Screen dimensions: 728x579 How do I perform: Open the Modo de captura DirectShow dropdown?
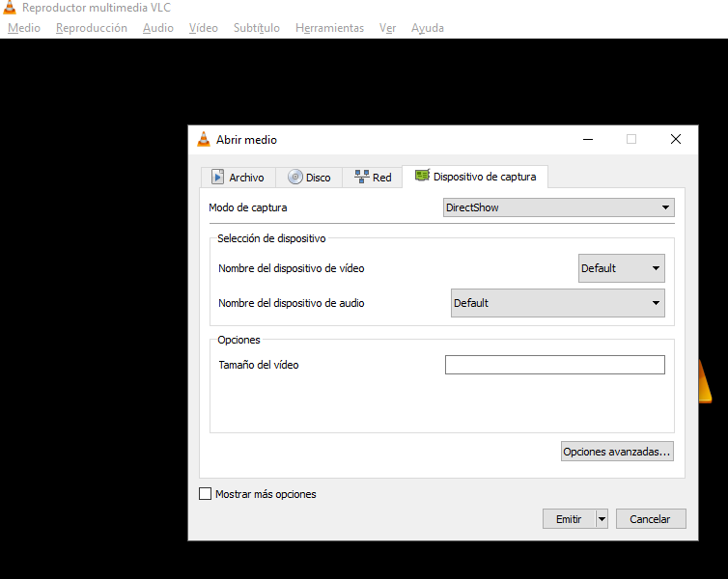[558, 207]
